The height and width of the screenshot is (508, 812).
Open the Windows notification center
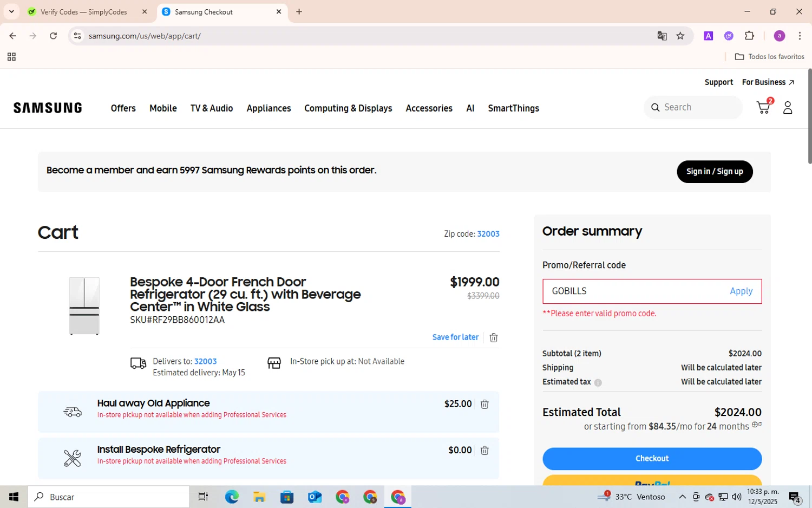(795, 497)
